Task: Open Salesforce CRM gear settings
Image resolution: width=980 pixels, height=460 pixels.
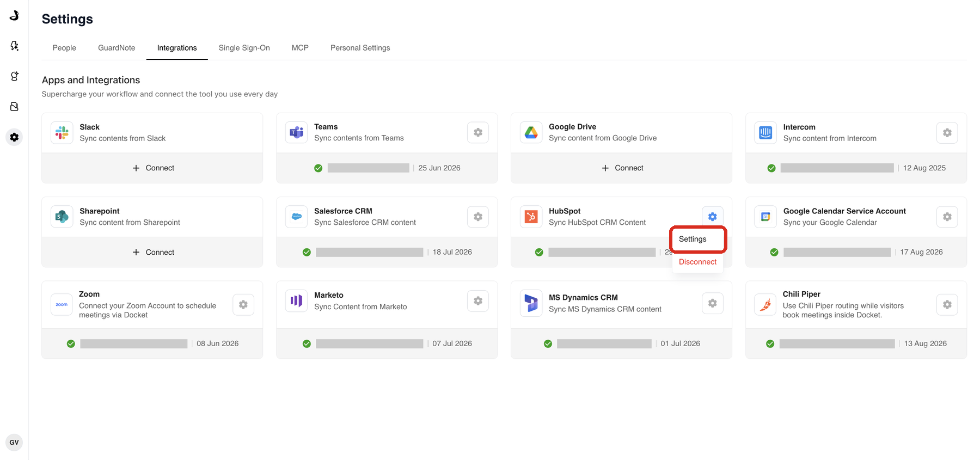Action: point(478,217)
